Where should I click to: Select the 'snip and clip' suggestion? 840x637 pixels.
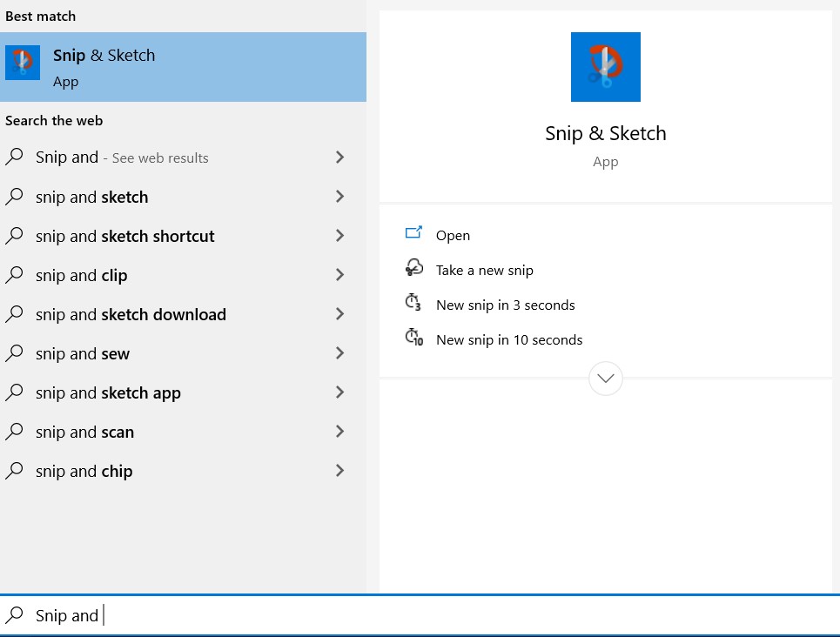pyautogui.click(x=82, y=275)
